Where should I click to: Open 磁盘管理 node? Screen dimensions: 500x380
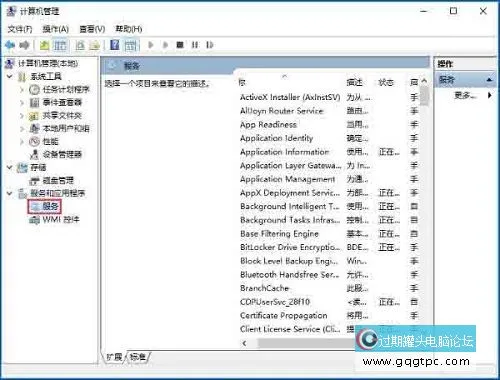pyautogui.click(x=58, y=180)
